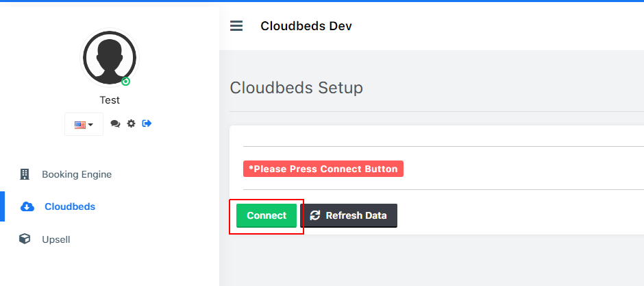Click the Cloudbeds Dev header title
This screenshot has height=286, width=644.
point(306,26)
